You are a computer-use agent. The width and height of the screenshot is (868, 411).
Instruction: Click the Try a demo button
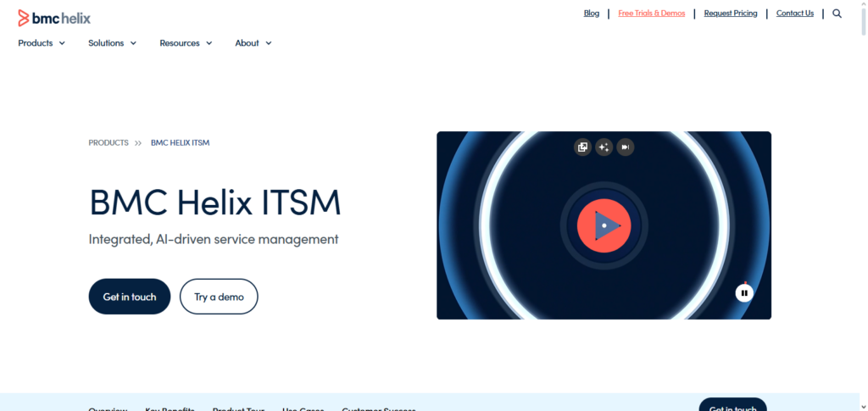coord(219,297)
